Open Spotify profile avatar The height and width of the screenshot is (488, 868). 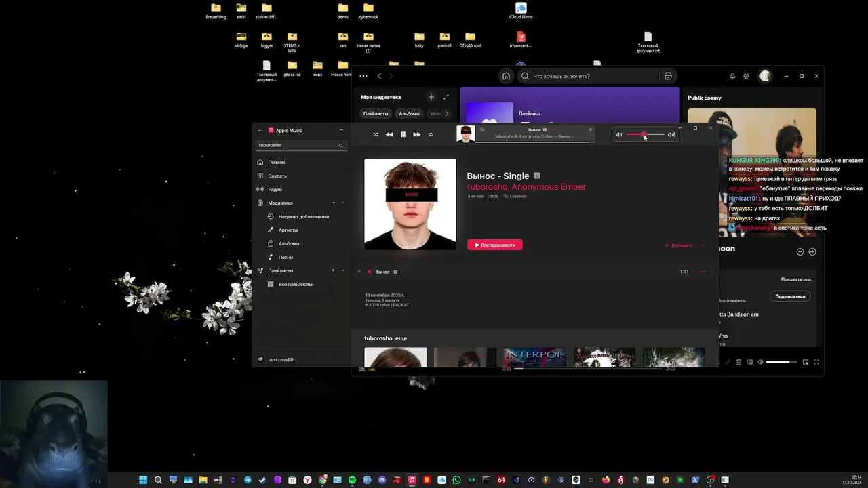click(766, 76)
